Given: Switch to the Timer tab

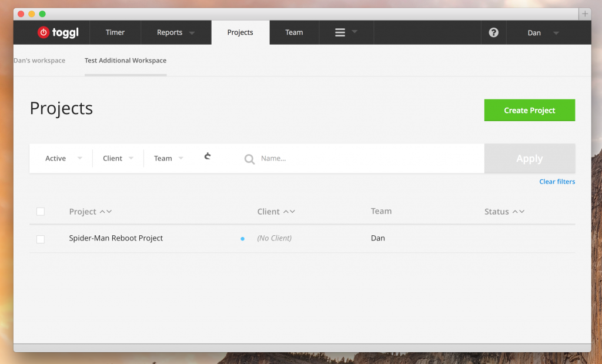Looking at the screenshot, I should (x=115, y=32).
